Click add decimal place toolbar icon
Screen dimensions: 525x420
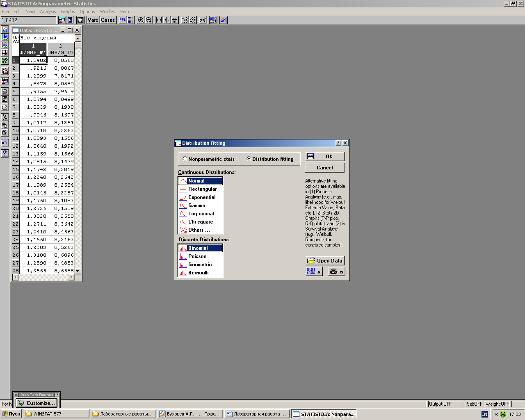185,20
